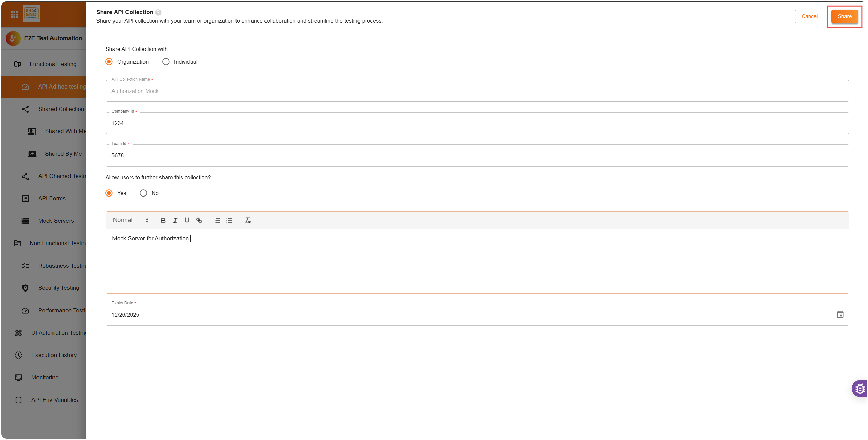Toggle bold formatting in editor toolbar
The height and width of the screenshot is (440, 868).
[163, 220]
